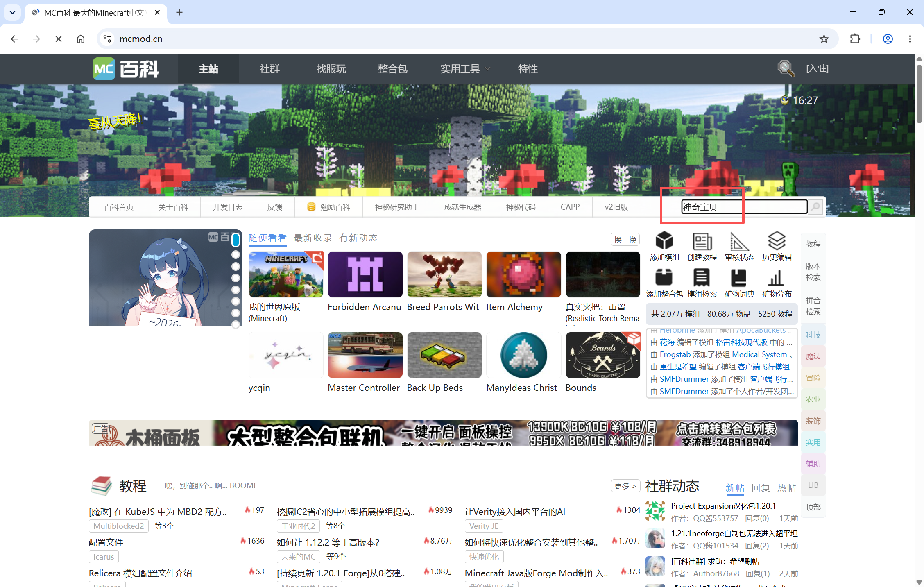Click the search input field containing 神奇宝贝
Viewport: 924px width, 587px height.
pyautogui.click(x=744, y=207)
